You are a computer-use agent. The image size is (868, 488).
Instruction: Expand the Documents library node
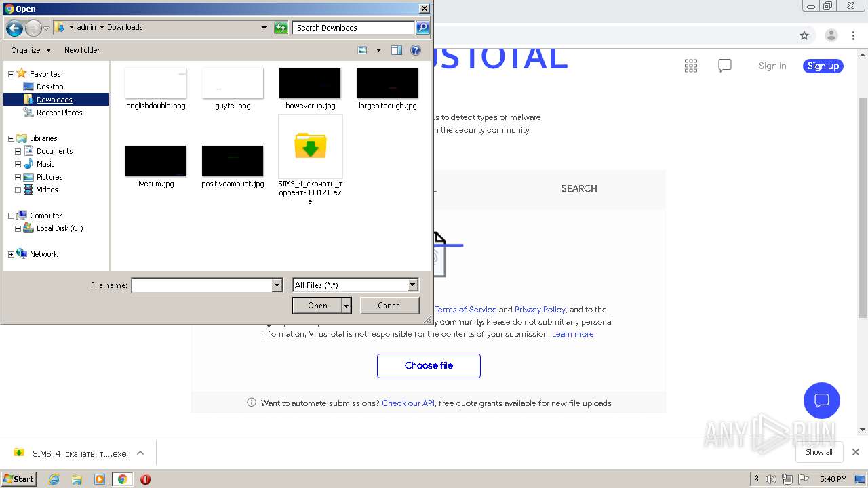click(x=18, y=151)
